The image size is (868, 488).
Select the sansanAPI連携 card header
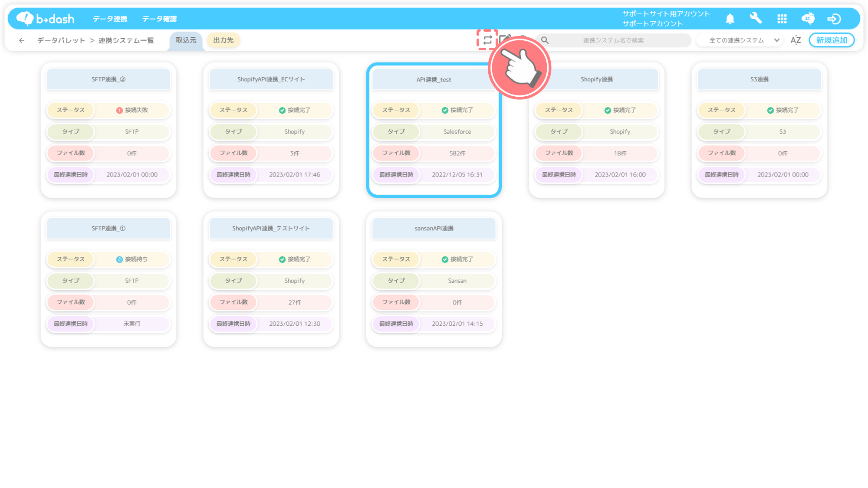[434, 229]
